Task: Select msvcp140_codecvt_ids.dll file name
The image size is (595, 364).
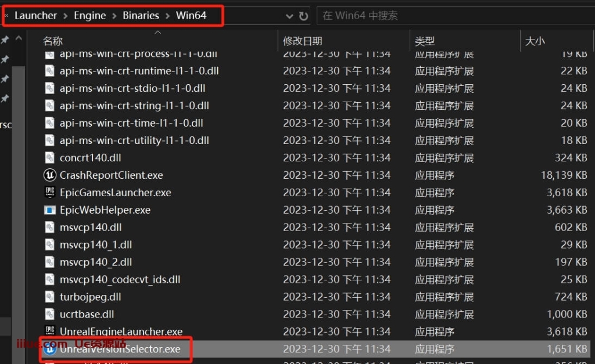Action: click(x=120, y=279)
